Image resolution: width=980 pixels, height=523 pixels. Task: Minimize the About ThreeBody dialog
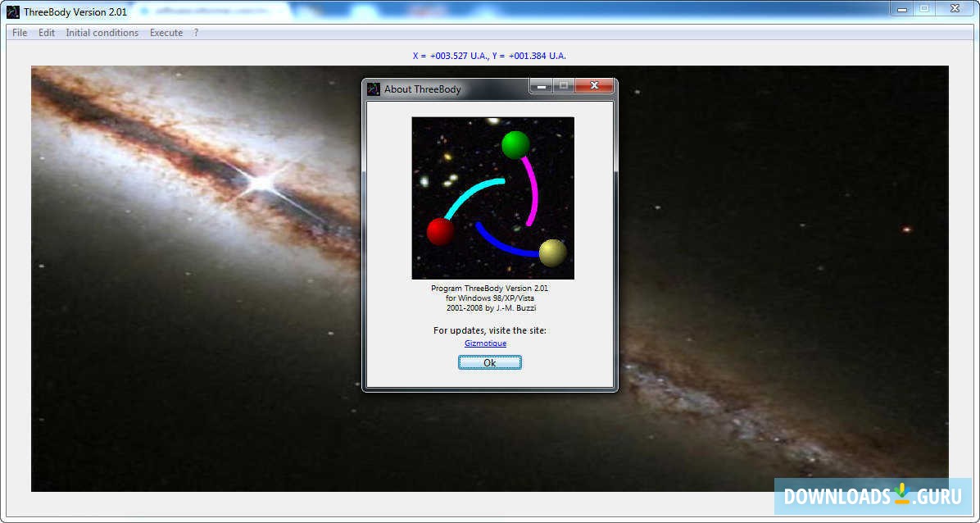[x=542, y=86]
